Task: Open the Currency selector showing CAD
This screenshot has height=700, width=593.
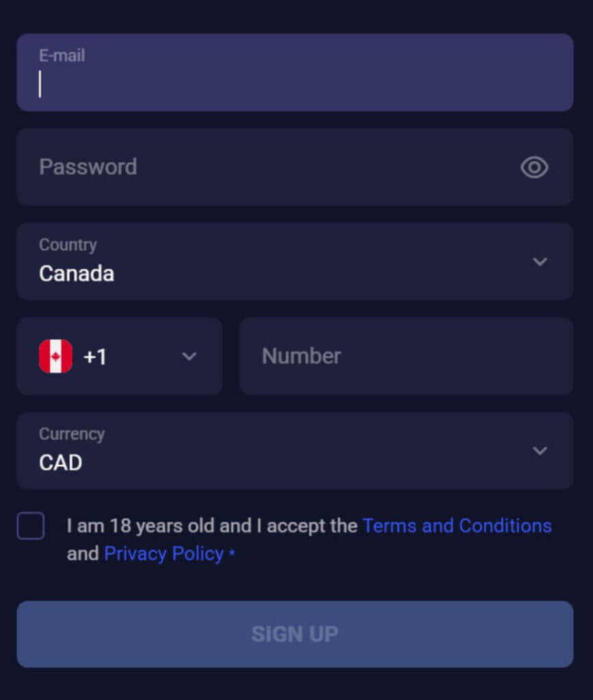Action: [x=274, y=451]
